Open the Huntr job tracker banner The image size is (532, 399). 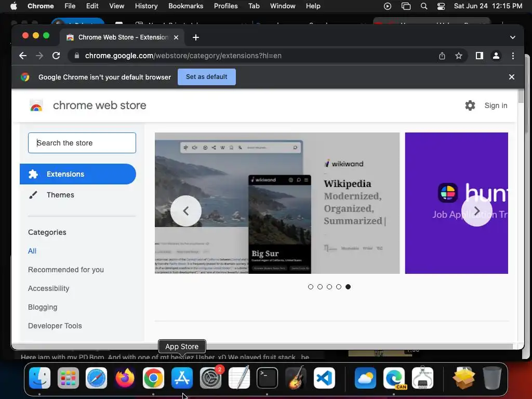[x=456, y=203]
